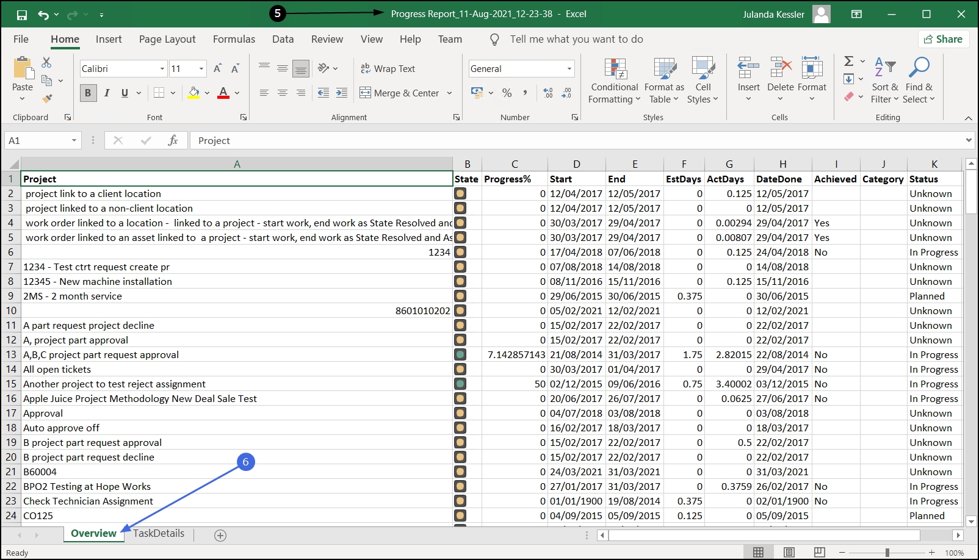979x560 pixels.
Task: Open the Name Box dropdown arrow
Action: tap(74, 141)
